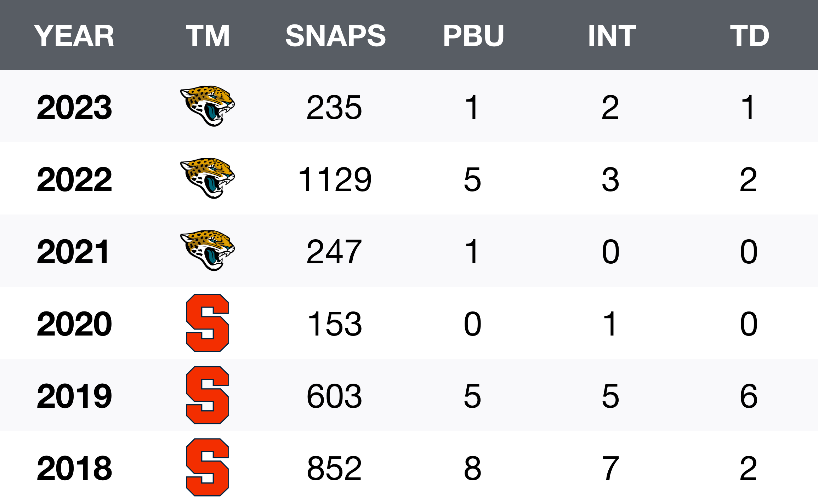Select the Jaguars logo beside 2022

pyautogui.click(x=208, y=178)
